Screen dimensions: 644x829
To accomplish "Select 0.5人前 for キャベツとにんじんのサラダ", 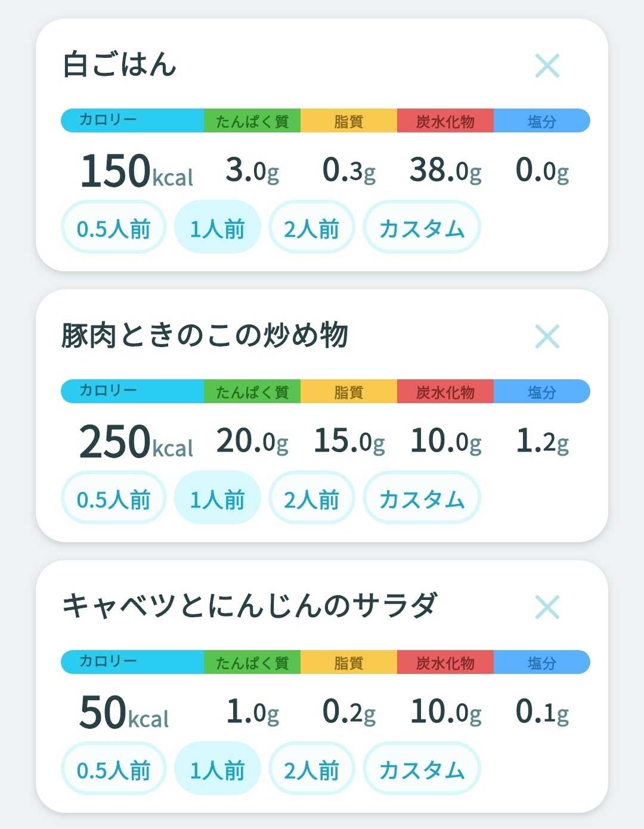I will 113,769.
